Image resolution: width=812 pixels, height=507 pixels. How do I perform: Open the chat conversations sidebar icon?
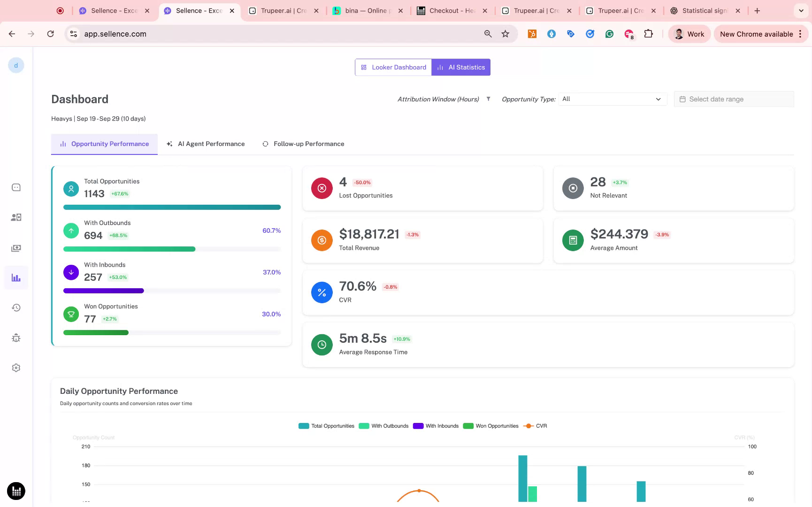click(x=16, y=188)
